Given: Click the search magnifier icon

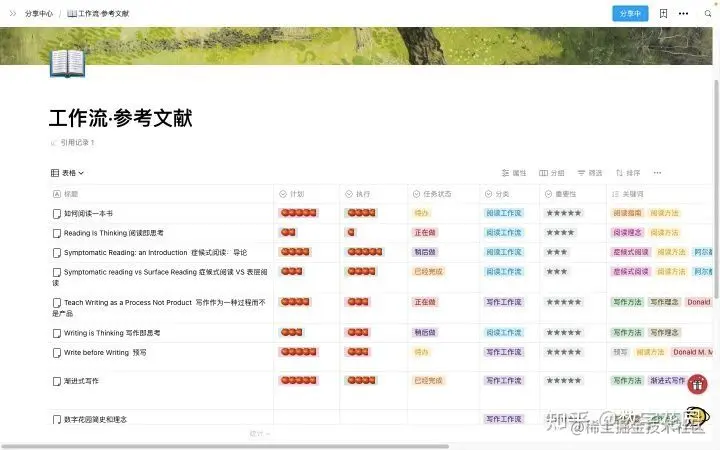Looking at the screenshot, I should 708,14.
